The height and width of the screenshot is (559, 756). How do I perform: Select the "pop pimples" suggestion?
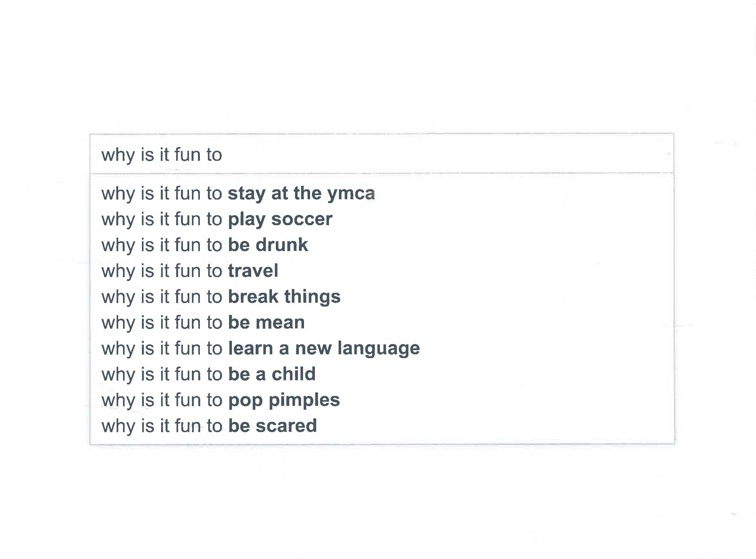pyautogui.click(x=220, y=400)
